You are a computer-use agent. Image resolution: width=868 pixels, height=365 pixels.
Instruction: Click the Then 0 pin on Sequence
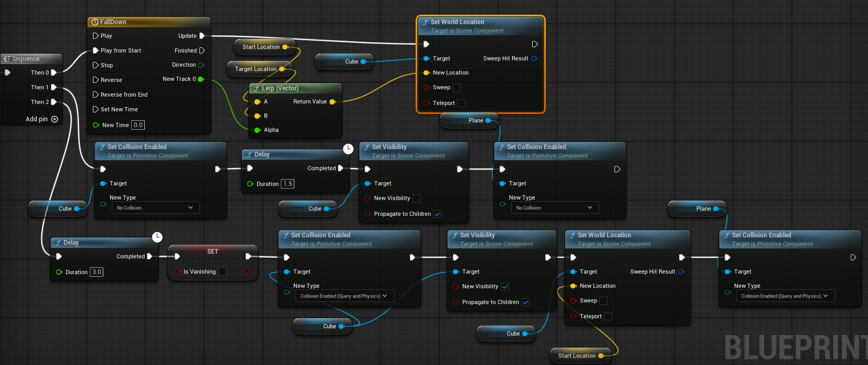coord(54,72)
